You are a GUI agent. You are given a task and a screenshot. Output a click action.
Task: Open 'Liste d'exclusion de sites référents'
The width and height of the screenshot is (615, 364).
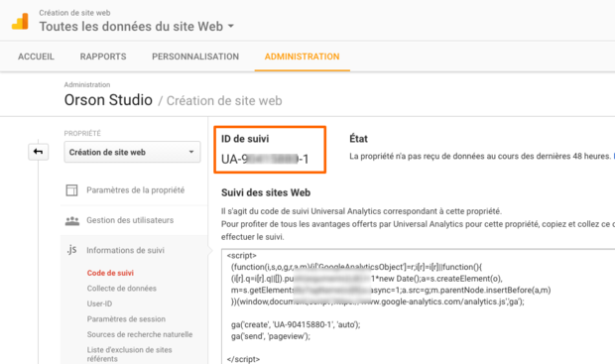click(129, 354)
